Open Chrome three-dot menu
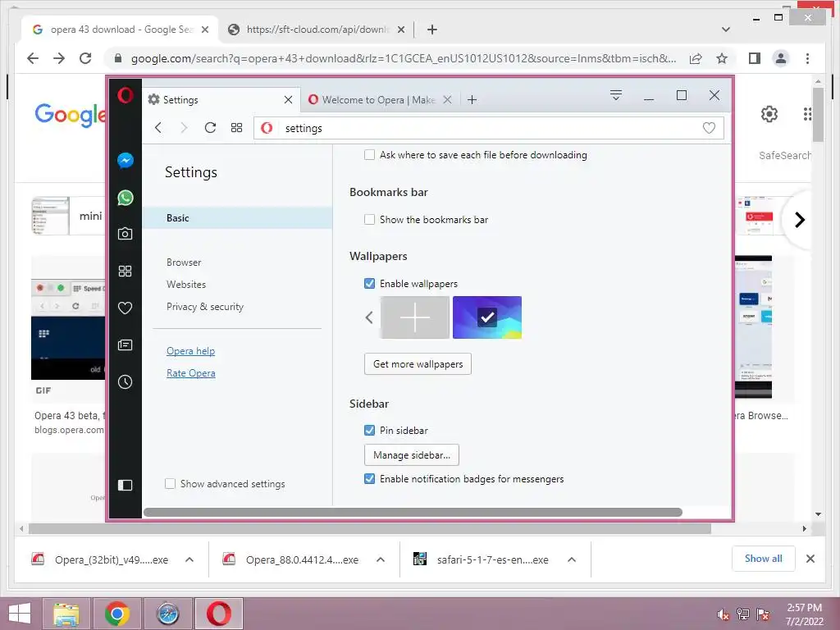The height and width of the screenshot is (630, 840). click(x=807, y=58)
